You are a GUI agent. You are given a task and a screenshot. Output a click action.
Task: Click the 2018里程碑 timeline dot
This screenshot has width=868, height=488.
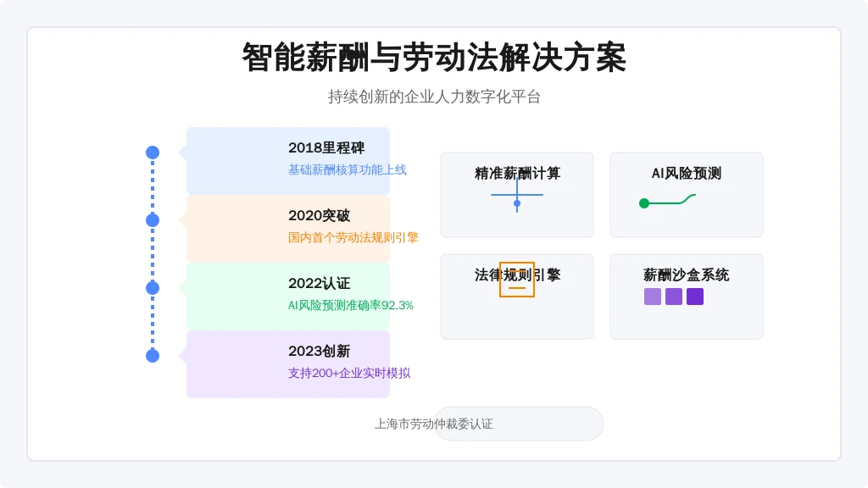click(x=153, y=152)
